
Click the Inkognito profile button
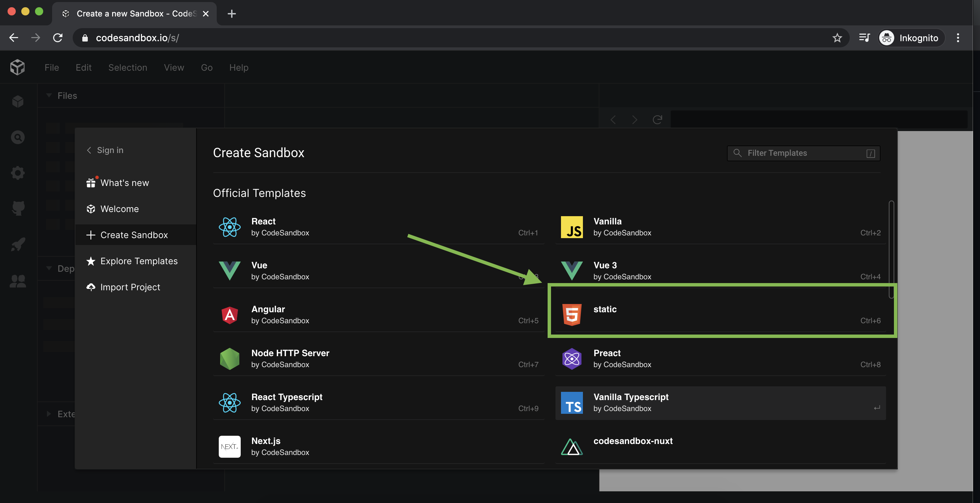click(911, 38)
